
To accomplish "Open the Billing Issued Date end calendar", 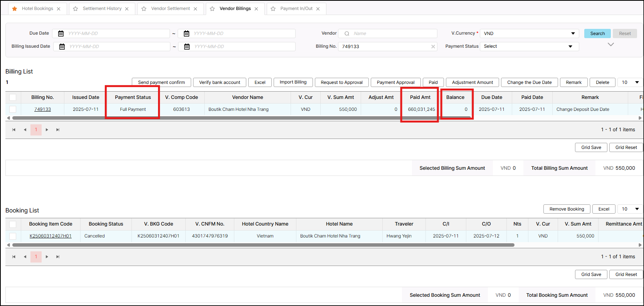I will [x=187, y=47].
